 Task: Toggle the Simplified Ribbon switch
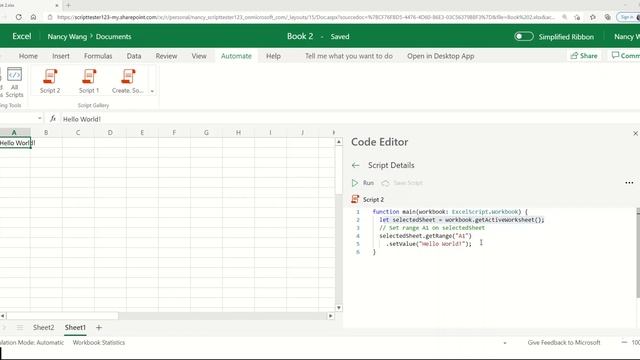(x=524, y=36)
